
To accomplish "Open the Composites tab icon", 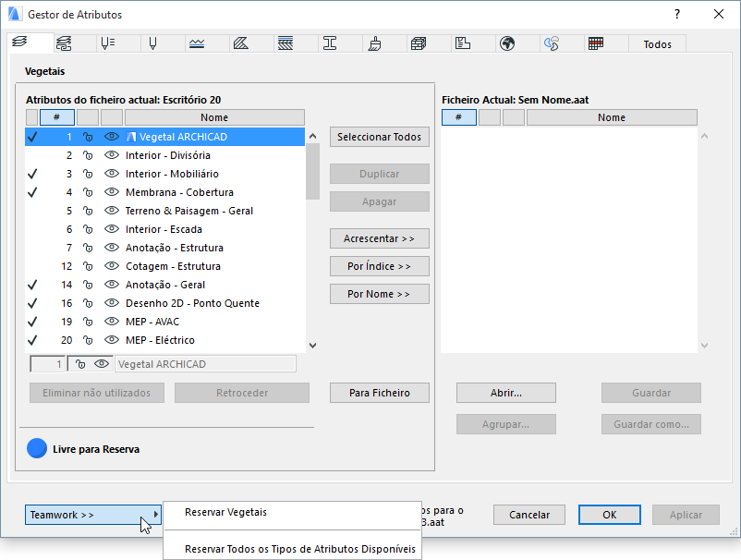I will tap(285, 43).
